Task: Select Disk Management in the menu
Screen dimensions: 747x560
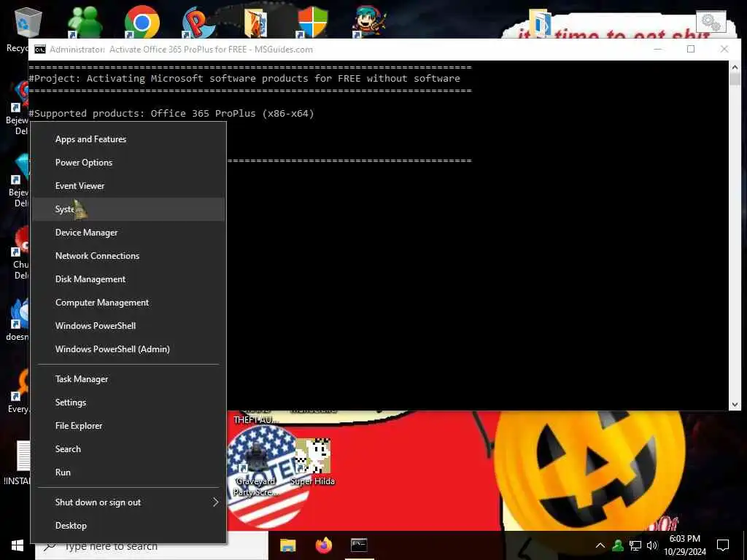Action: click(128, 279)
